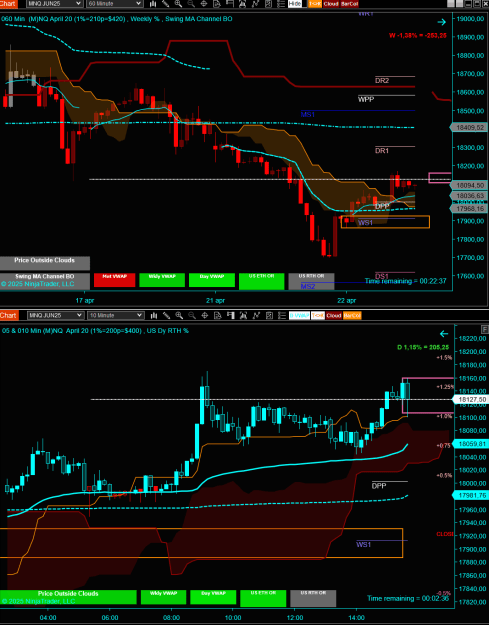489x625 pixels.
Task: Open indicators icon in lower chart toolbar
Action: (x=243, y=315)
